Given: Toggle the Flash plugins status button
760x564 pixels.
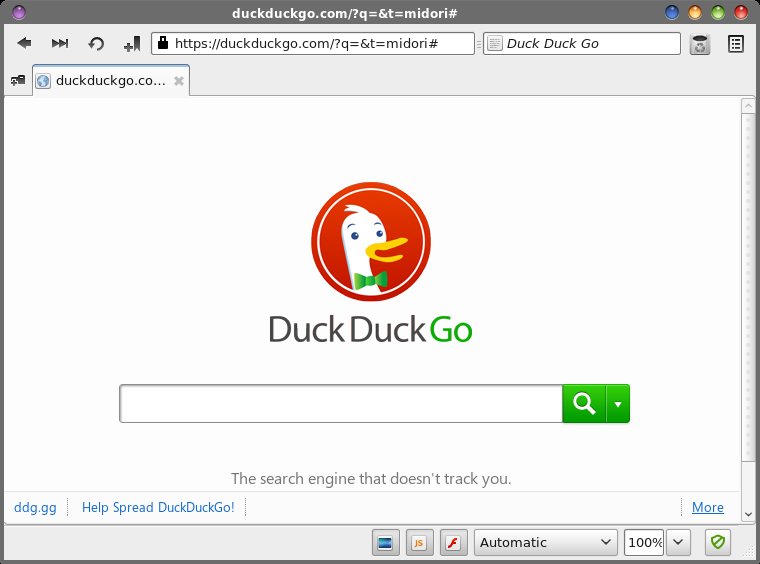Looking at the screenshot, I should tap(453, 542).
